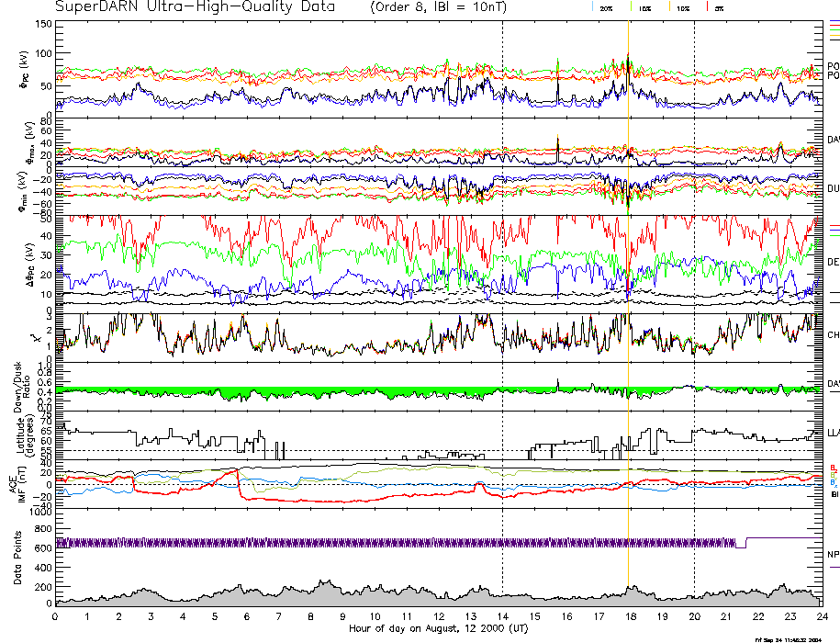
Task: Click hour '11' on the time axis
Action: (x=407, y=616)
